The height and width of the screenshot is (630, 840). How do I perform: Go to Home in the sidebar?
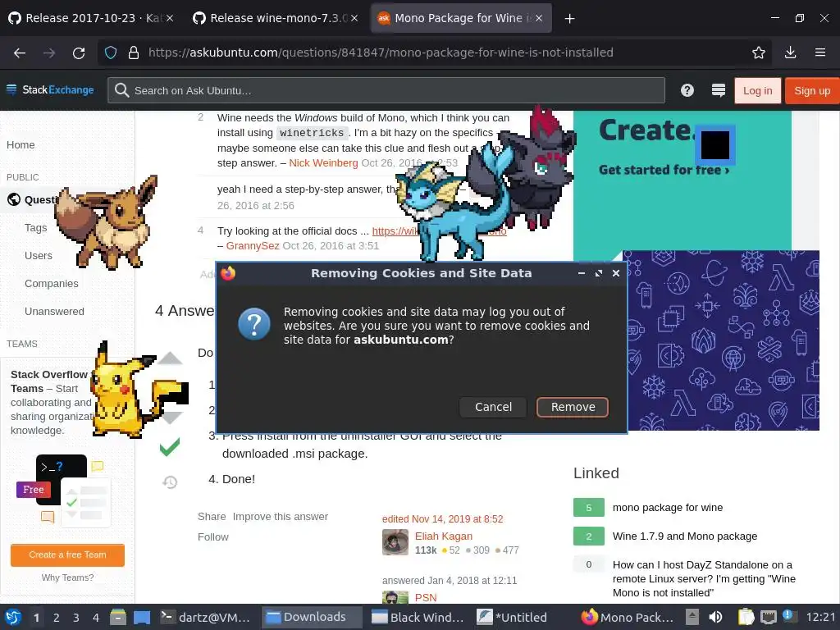(x=21, y=145)
